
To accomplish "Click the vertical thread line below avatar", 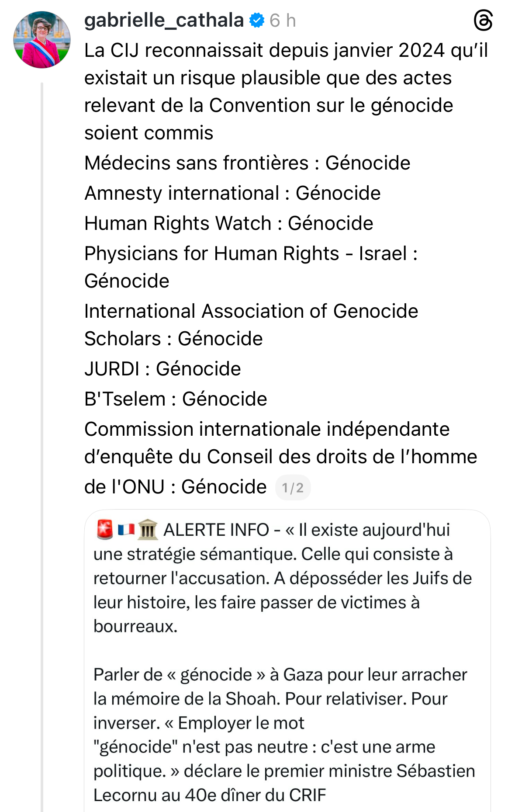I will 42,437.
